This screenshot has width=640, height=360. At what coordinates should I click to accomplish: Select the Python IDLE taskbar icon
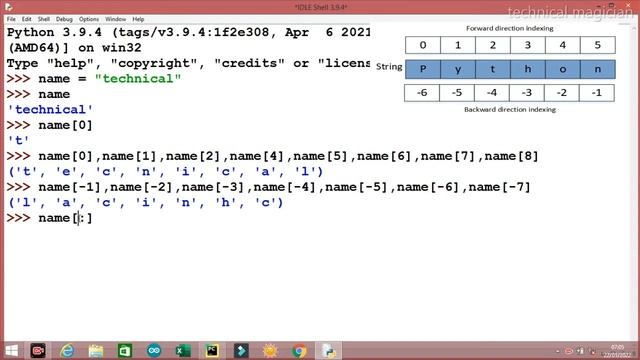(329, 351)
